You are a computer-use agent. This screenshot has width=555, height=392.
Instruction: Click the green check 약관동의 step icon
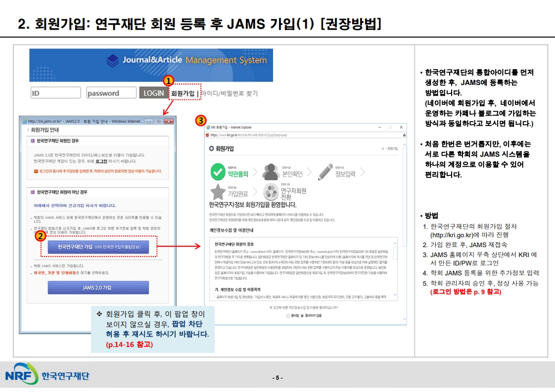[x=218, y=172]
